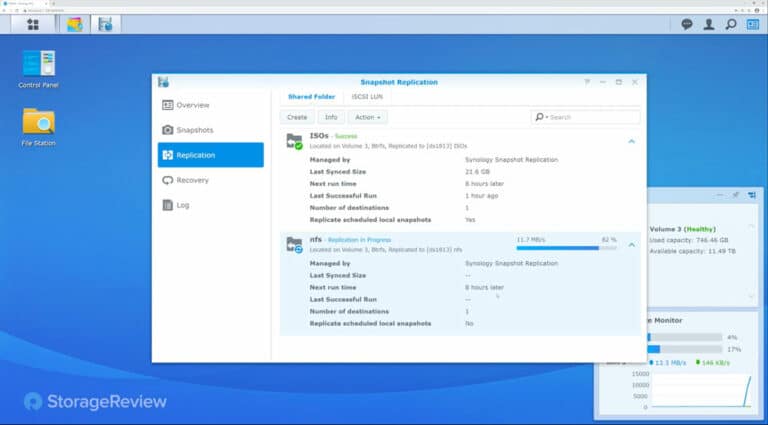This screenshot has height=425, width=768.
Task: Click nfs replicate snapshots 'No' value
Action: 469,324
